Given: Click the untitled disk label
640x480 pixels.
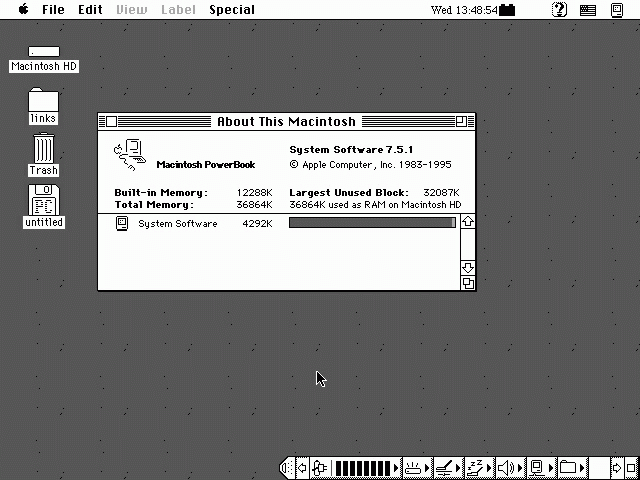Looking at the screenshot, I should pyautogui.click(x=44, y=222).
